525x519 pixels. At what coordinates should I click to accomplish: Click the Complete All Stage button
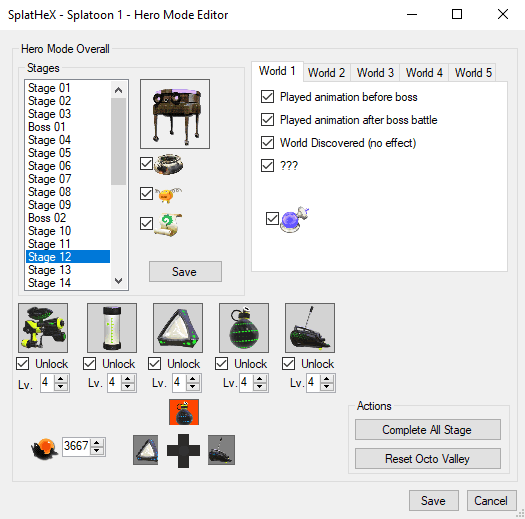(428, 430)
